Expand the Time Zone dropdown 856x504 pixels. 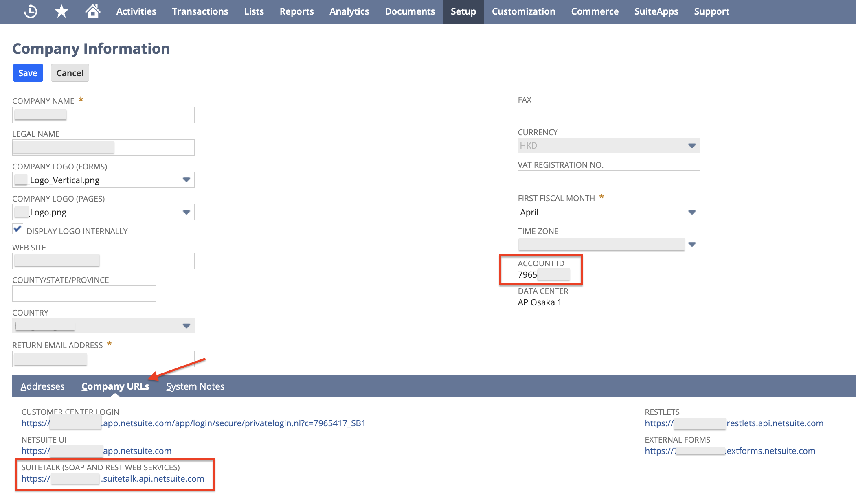(x=692, y=244)
